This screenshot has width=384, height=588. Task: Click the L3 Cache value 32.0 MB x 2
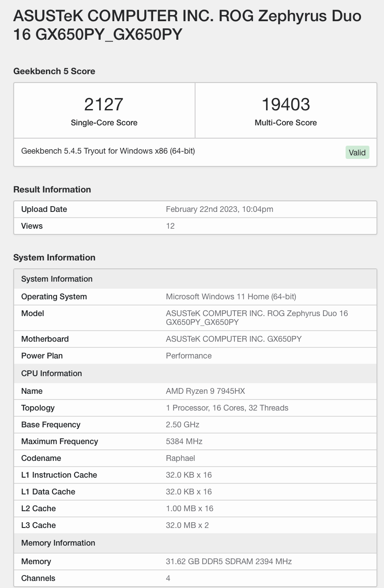[187, 525]
